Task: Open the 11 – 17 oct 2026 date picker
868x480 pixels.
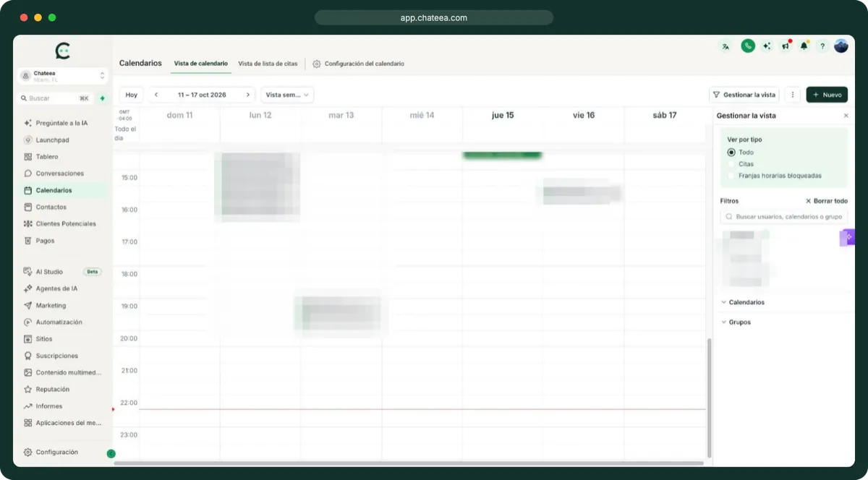Action: (202, 95)
